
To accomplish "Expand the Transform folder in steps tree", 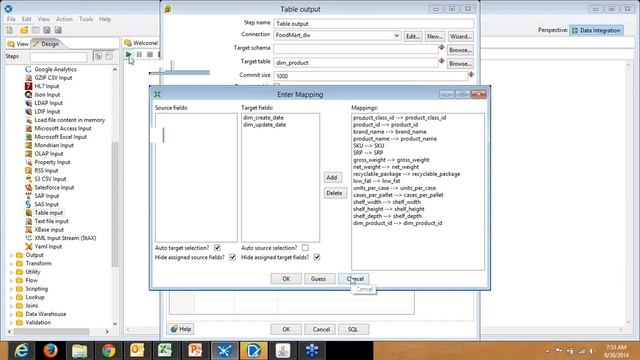I will pos(11,264).
